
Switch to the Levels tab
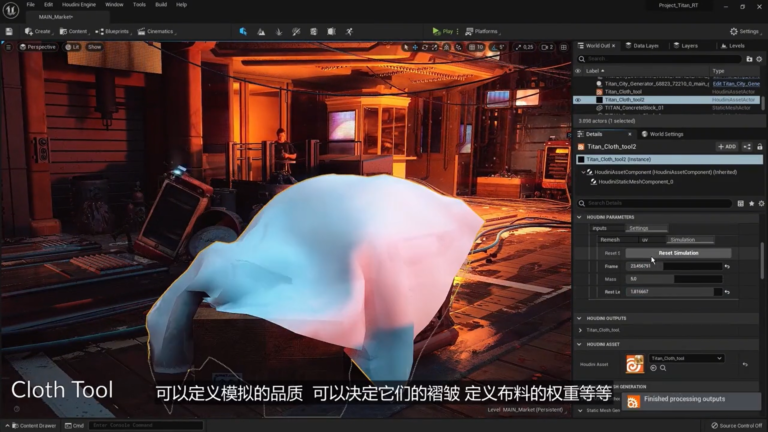(733, 46)
